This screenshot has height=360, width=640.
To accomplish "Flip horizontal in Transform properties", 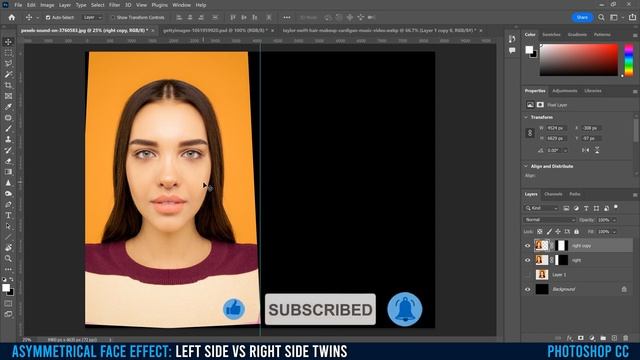I will 585,150.
